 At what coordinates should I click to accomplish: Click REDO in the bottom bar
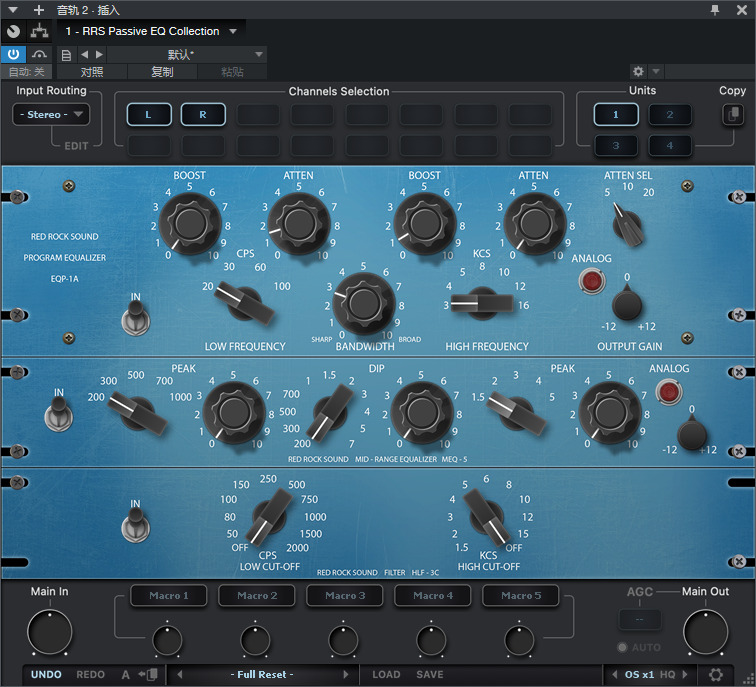pos(91,674)
